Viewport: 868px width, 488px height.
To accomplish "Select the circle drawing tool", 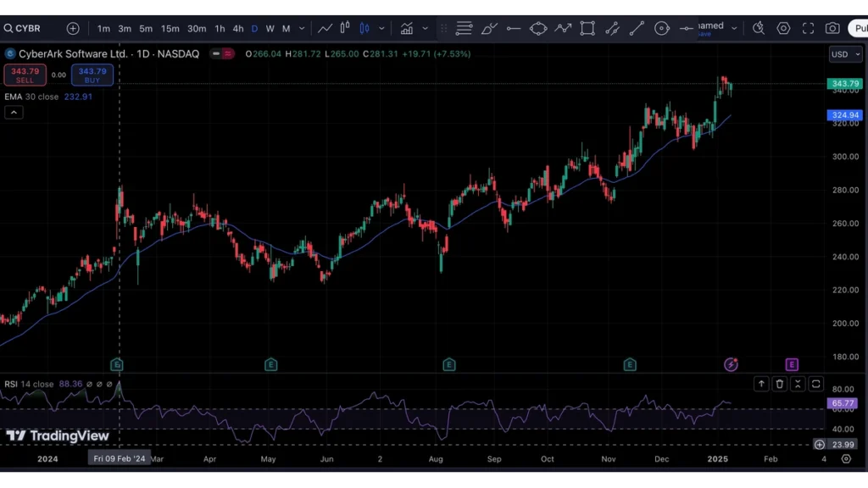I will [661, 28].
